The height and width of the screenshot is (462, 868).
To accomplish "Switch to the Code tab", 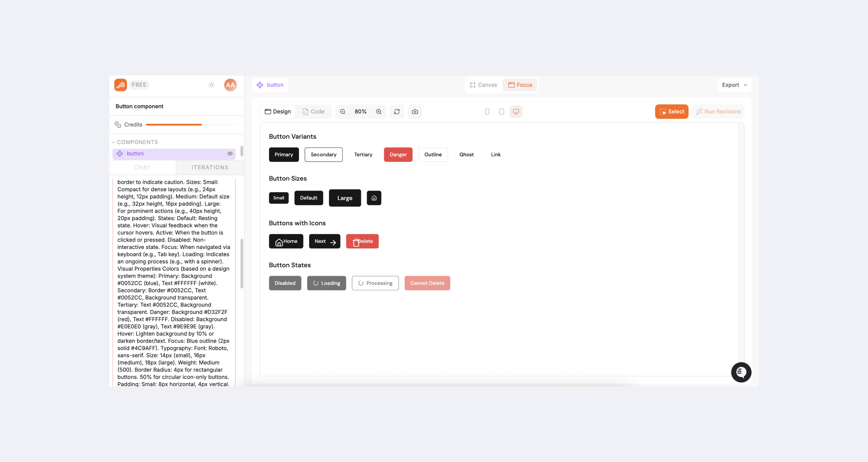I will point(313,112).
